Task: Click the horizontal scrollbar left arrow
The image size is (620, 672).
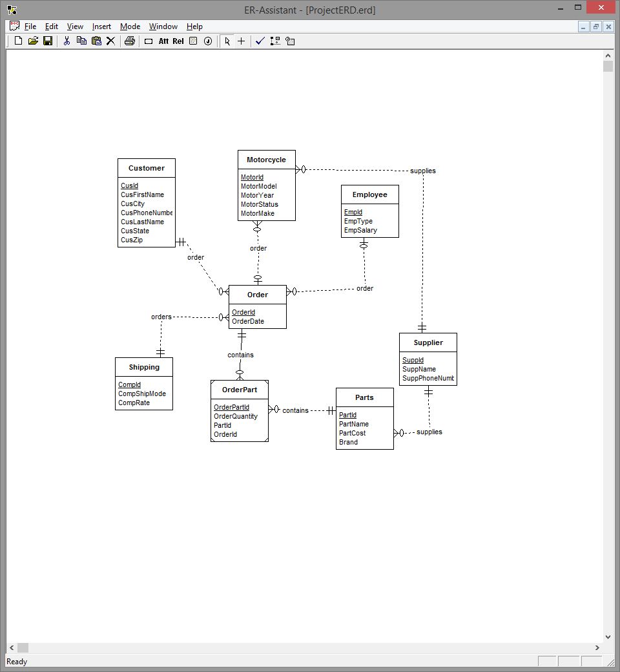Action: [x=12, y=647]
